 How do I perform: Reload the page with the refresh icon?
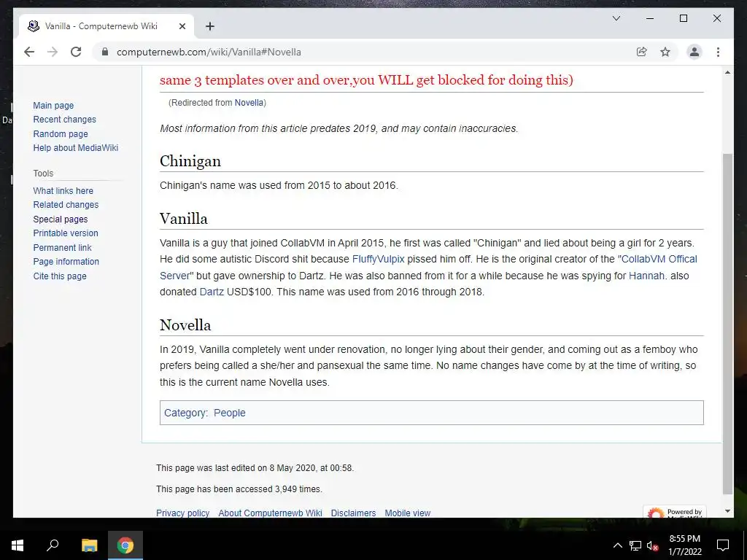click(x=76, y=52)
